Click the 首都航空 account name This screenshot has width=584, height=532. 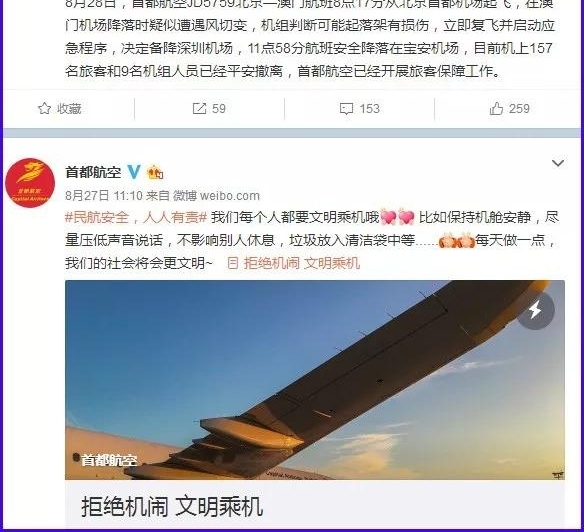pos(93,172)
